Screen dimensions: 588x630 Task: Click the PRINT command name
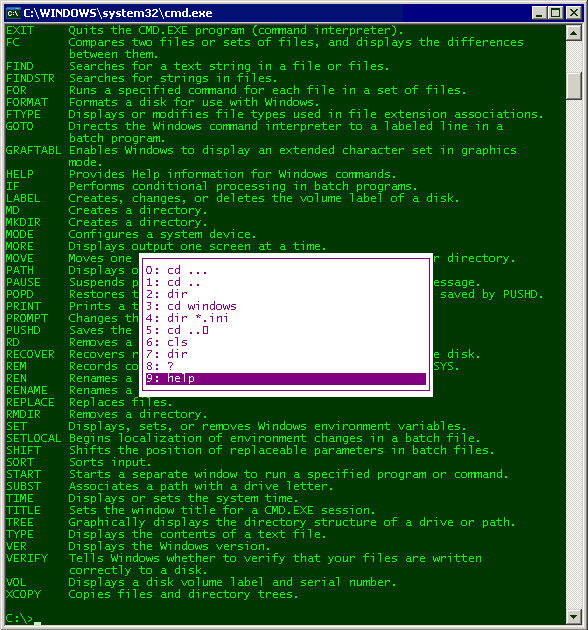click(23, 307)
